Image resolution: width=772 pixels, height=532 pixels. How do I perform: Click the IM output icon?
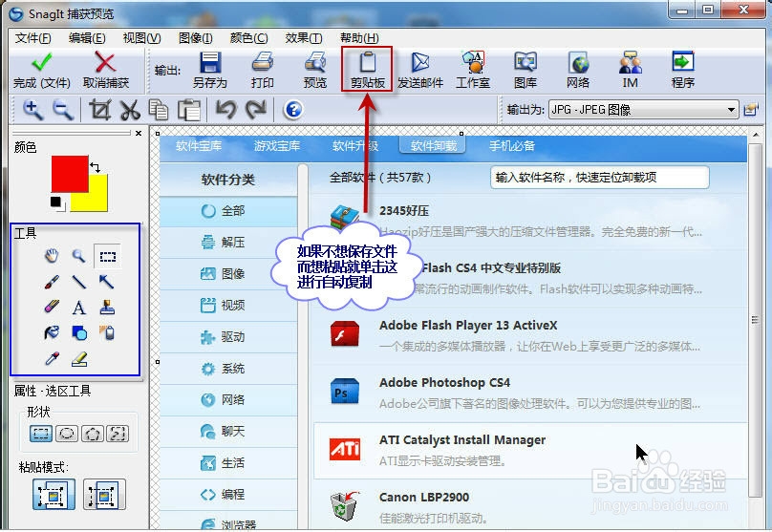click(x=631, y=62)
